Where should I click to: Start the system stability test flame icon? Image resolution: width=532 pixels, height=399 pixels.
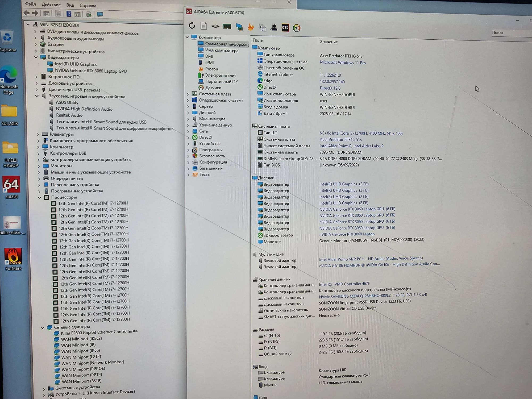click(251, 27)
